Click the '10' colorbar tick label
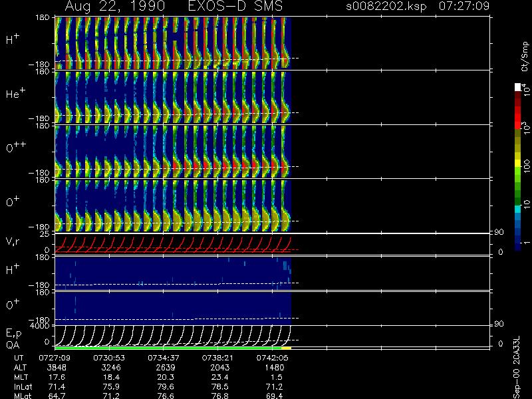The width and height of the screenshot is (532, 399). (526, 204)
